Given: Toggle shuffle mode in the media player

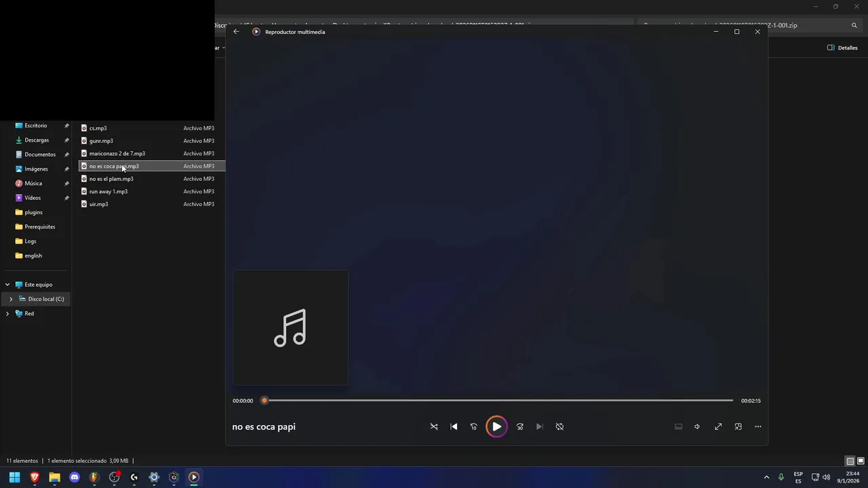Looking at the screenshot, I should point(434,426).
